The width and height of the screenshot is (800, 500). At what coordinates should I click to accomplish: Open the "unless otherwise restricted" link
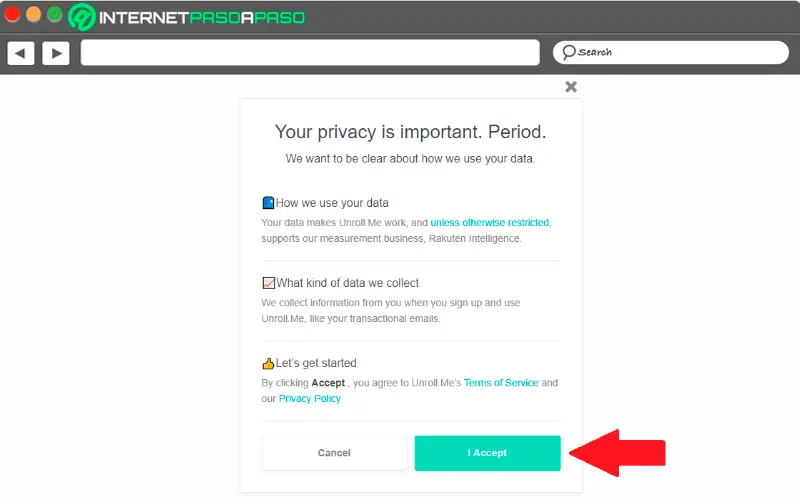pos(490,223)
